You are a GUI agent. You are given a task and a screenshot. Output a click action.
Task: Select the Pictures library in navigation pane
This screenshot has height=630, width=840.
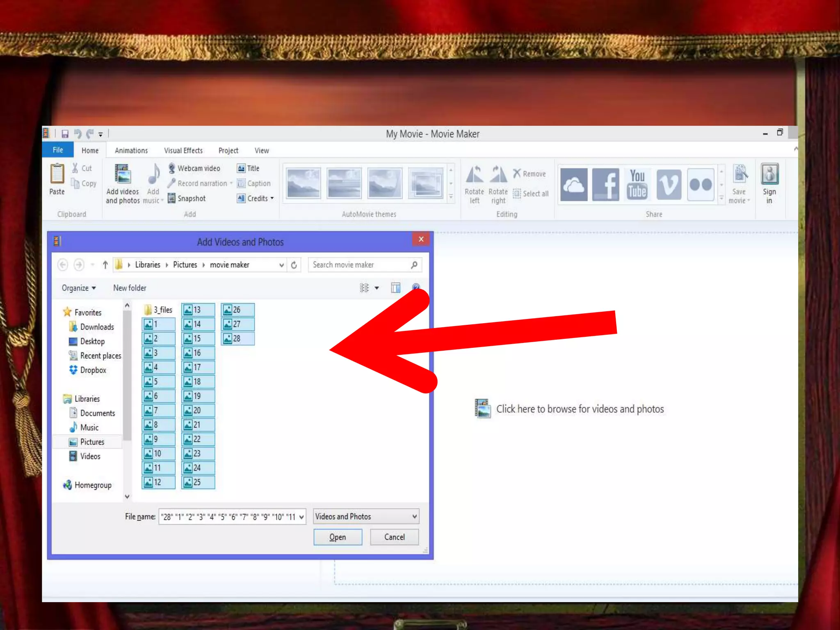coord(92,442)
